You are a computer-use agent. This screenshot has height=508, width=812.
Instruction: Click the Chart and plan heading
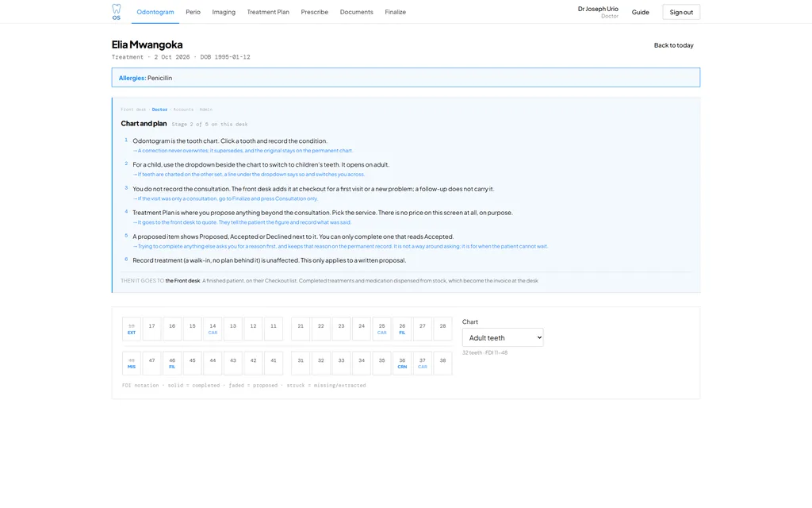(144, 123)
